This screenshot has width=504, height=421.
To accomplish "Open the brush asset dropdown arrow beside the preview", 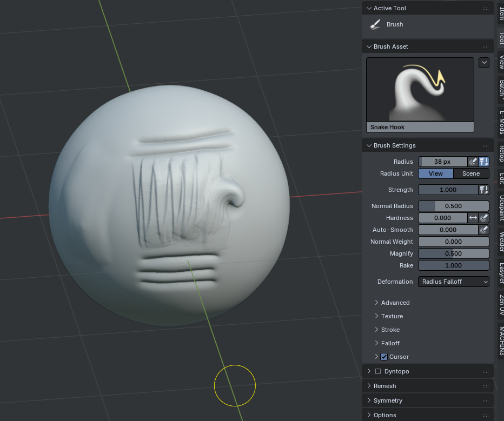I will (x=484, y=63).
